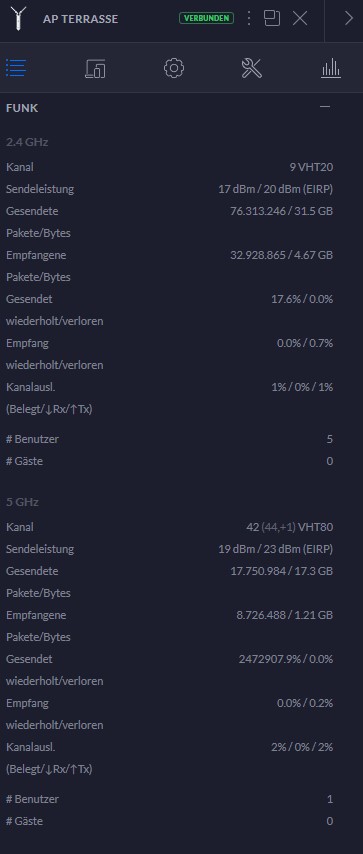Open the tools wrench tab

click(252, 68)
